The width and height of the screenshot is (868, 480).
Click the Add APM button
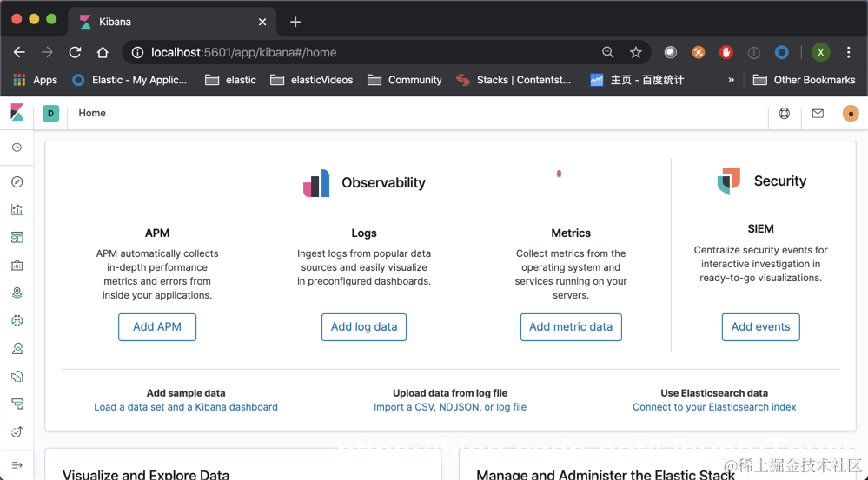[157, 327]
